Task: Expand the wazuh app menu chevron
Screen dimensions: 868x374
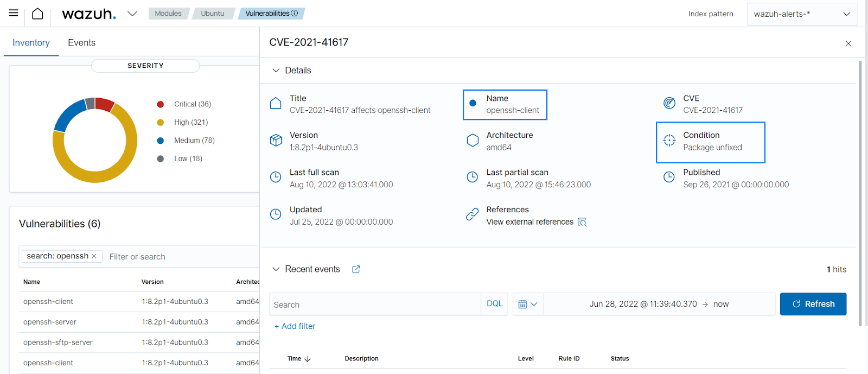Action: [x=132, y=14]
